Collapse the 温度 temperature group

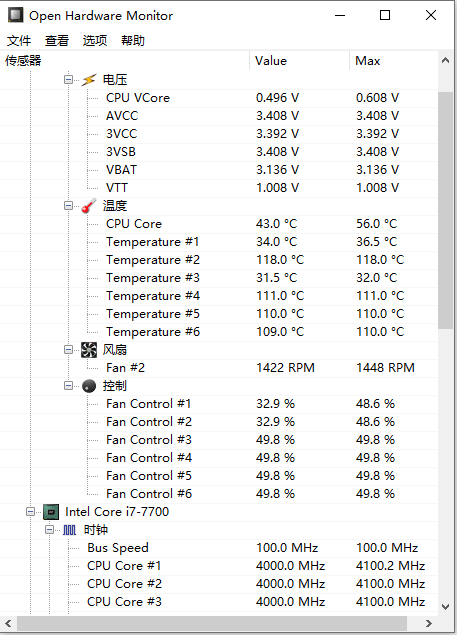[68, 206]
